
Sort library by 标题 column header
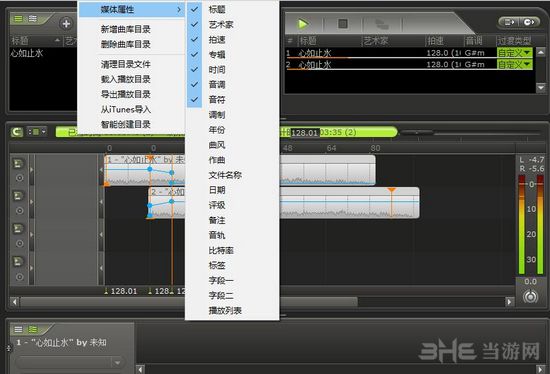[x=36, y=41]
